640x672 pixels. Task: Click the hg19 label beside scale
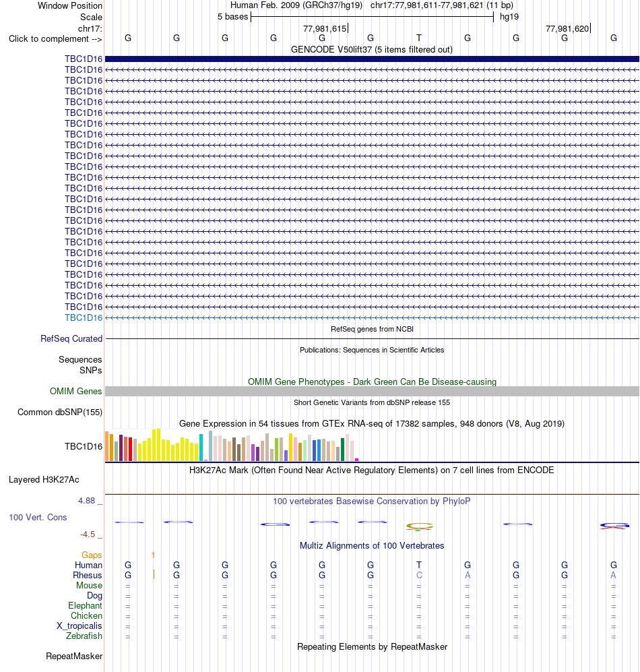click(x=509, y=17)
